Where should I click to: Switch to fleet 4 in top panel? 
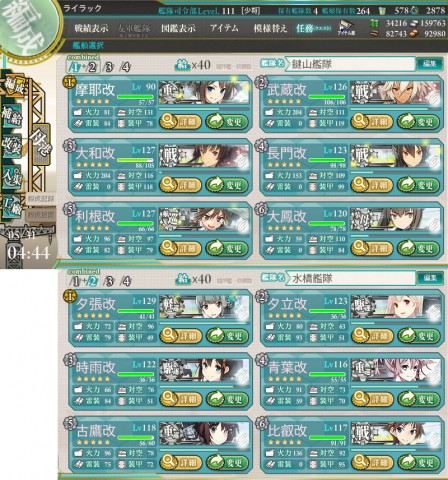tap(125, 67)
